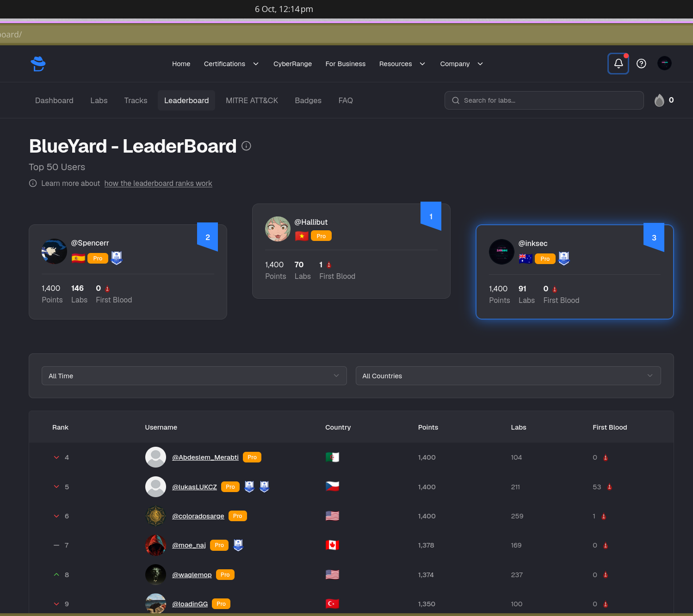
Task: Open CyberRange in top navigation
Action: click(x=292, y=64)
